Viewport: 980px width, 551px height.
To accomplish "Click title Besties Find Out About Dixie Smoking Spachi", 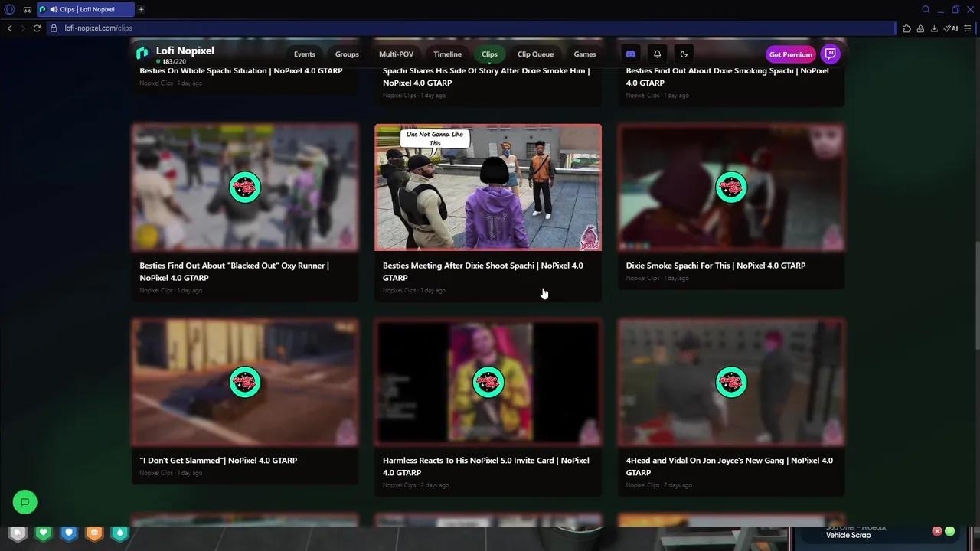I will [x=727, y=77].
